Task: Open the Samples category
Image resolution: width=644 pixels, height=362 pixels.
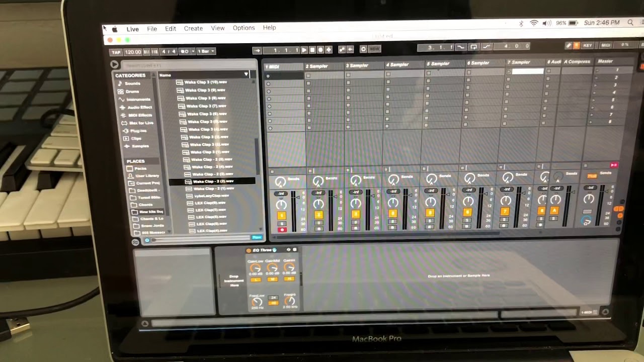Action: click(x=137, y=146)
